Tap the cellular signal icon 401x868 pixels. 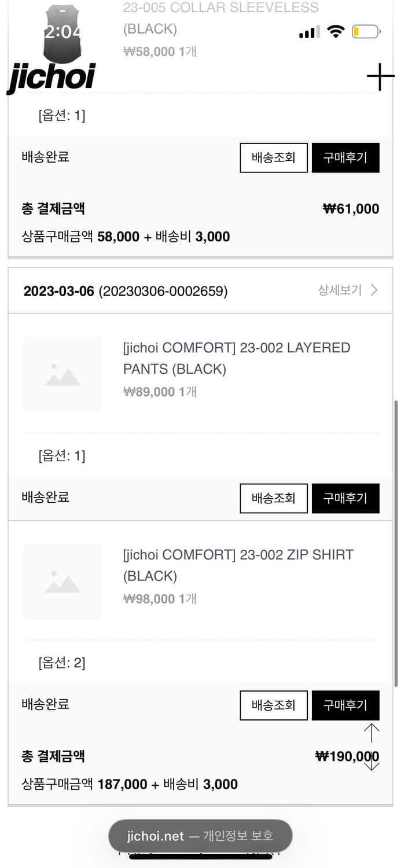click(308, 32)
